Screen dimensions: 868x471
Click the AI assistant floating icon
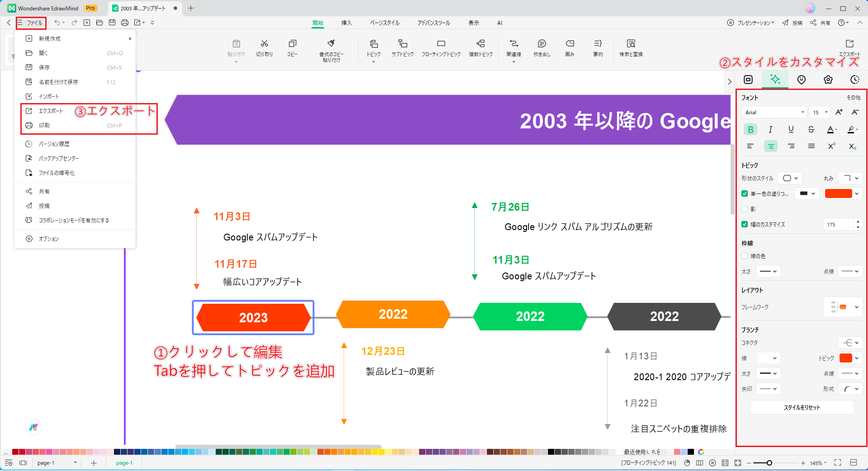click(33, 427)
